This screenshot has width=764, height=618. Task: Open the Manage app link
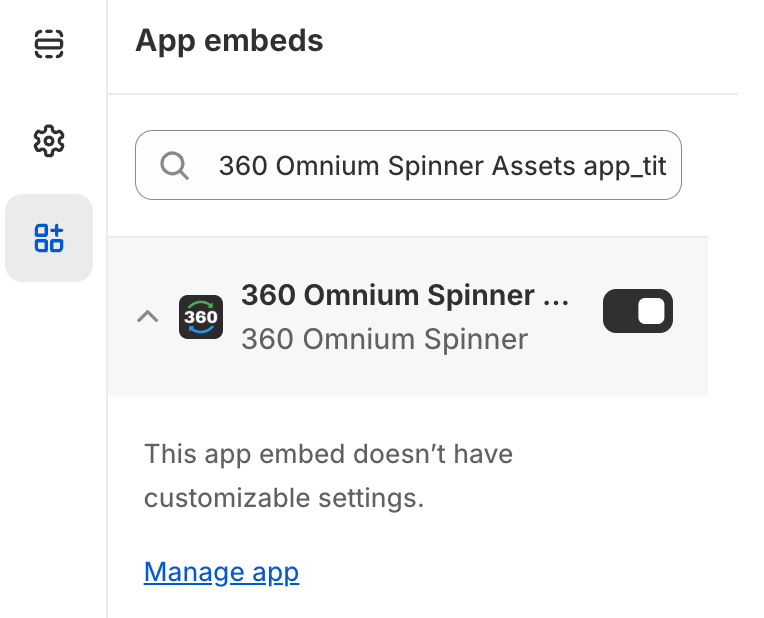point(221,572)
